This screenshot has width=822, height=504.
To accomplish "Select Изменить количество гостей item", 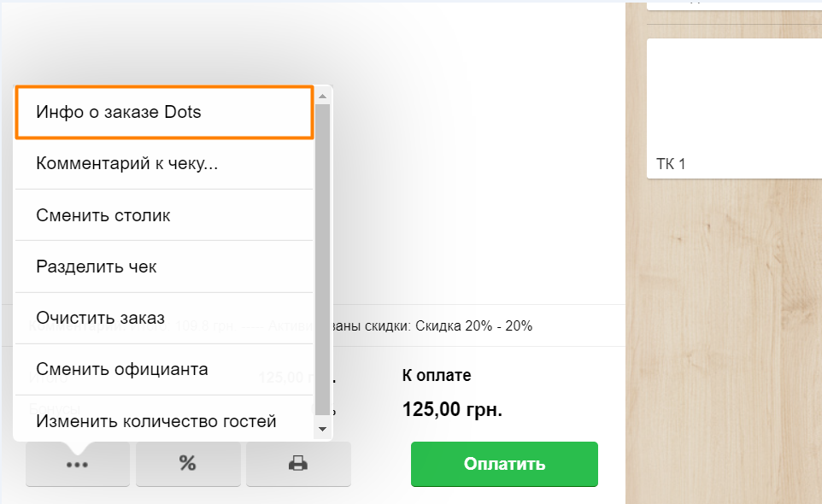I will (164, 420).
